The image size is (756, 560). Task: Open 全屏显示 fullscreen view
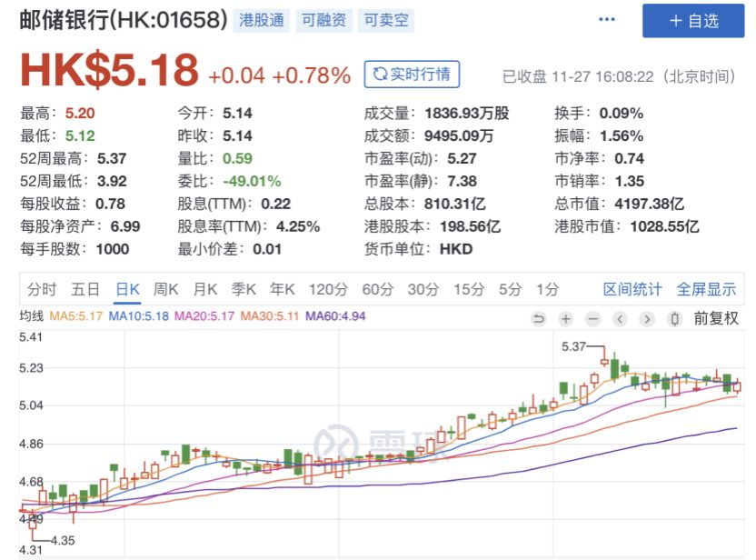[x=706, y=289]
